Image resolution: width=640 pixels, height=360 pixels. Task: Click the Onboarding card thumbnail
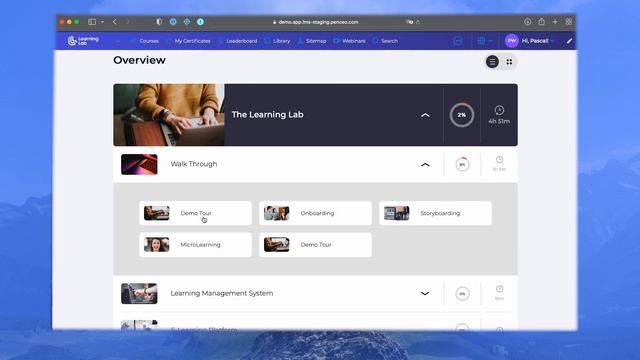tap(277, 213)
